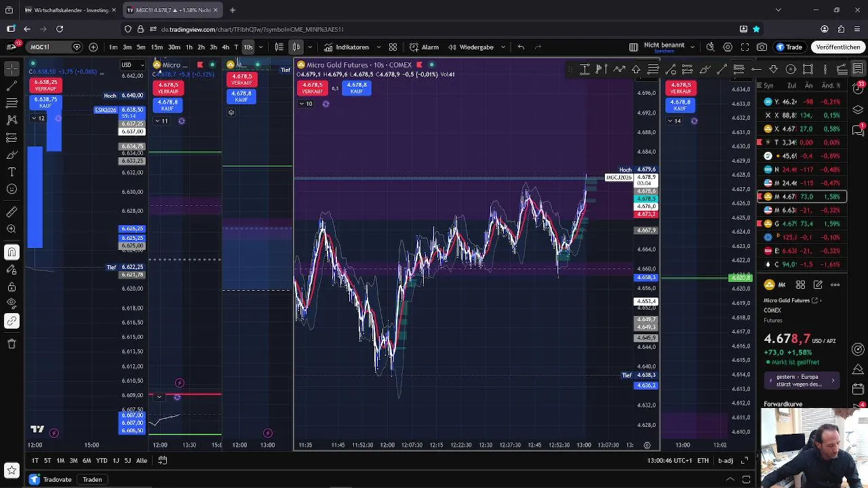This screenshot has width=868, height=488.
Task: Open the Europa stürzt wegen des news headline
Action: tap(802, 381)
